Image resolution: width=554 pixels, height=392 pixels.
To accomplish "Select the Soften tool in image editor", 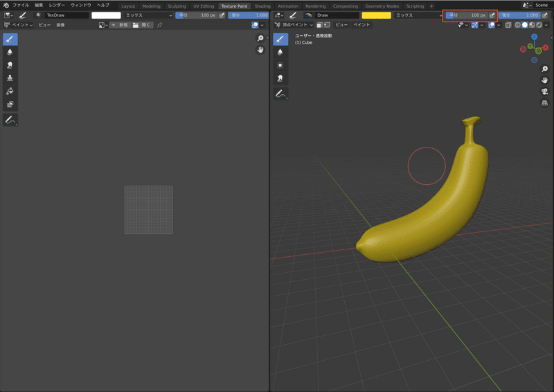I will (x=10, y=52).
